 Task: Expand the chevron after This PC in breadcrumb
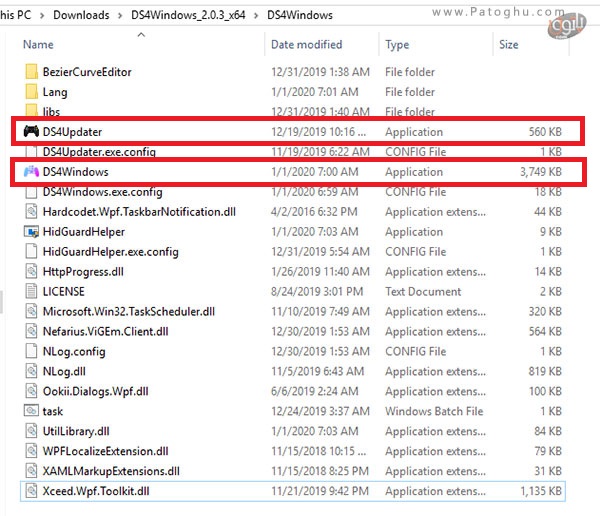point(42,15)
